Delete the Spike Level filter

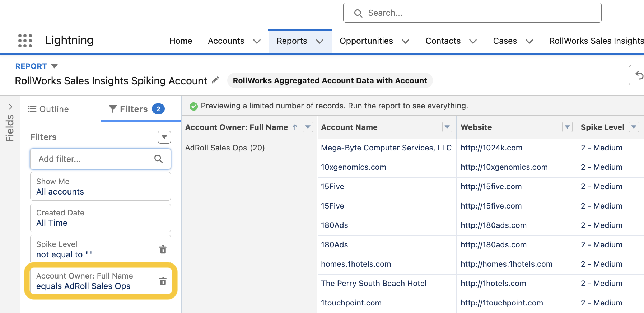click(163, 249)
